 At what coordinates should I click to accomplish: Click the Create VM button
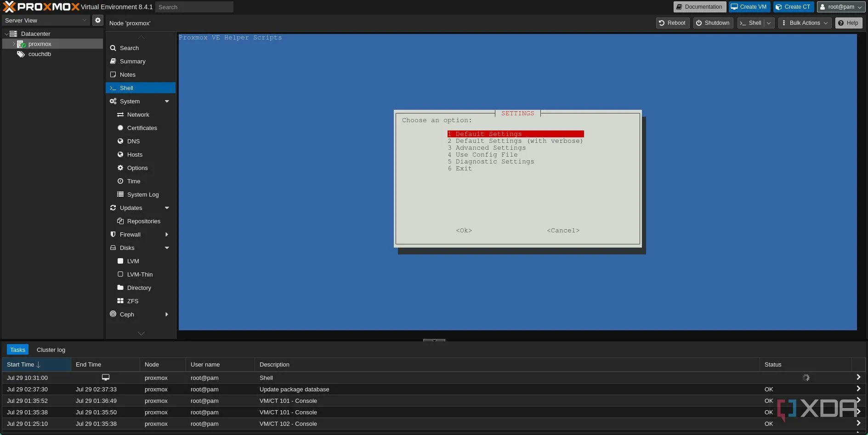749,7
